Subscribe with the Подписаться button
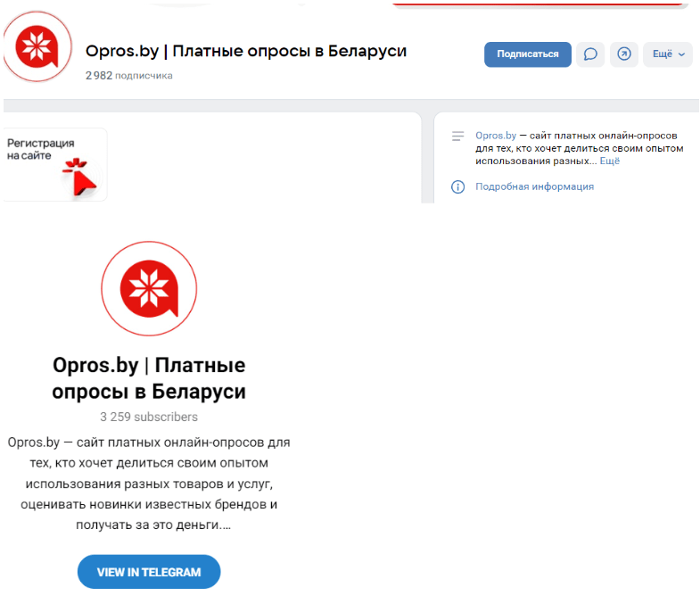This screenshot has height=604, width=700. pyautogui.click(x=528, y=54)
